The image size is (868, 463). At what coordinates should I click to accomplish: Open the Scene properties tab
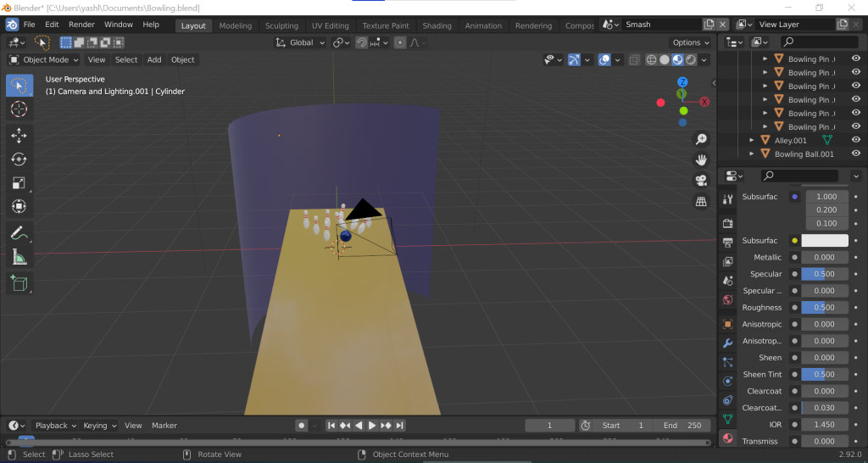coord(728,281)
